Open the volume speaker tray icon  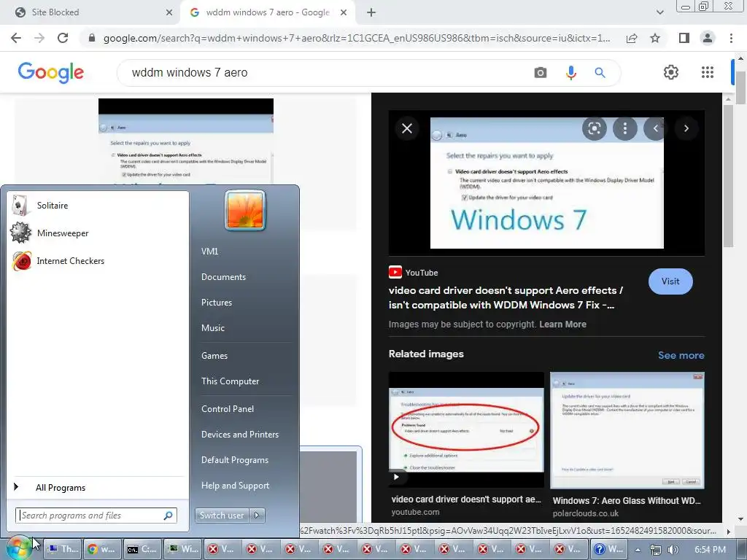click(673, 550)
